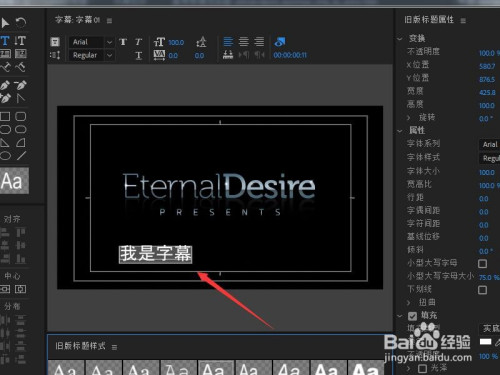500x375 pixels.
Task: Open Roll/Crawl options icon
Action: pyautogui.click(x=55, y=55)
